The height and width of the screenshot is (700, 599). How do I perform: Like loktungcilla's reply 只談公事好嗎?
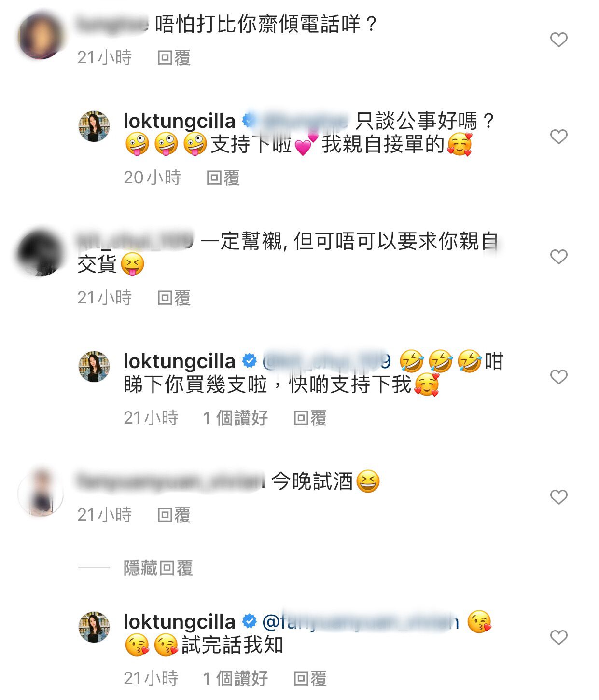pos(558,137)
